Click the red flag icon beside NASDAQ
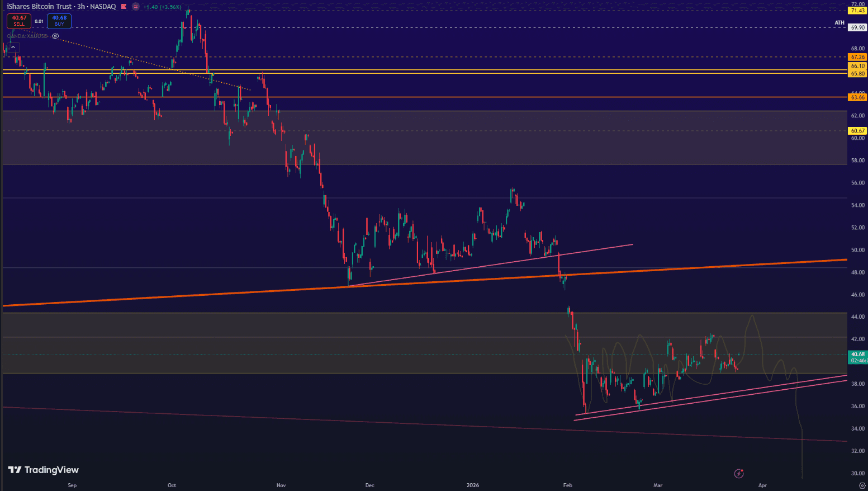This screenshot has width=868, height=491. point(124,7)
